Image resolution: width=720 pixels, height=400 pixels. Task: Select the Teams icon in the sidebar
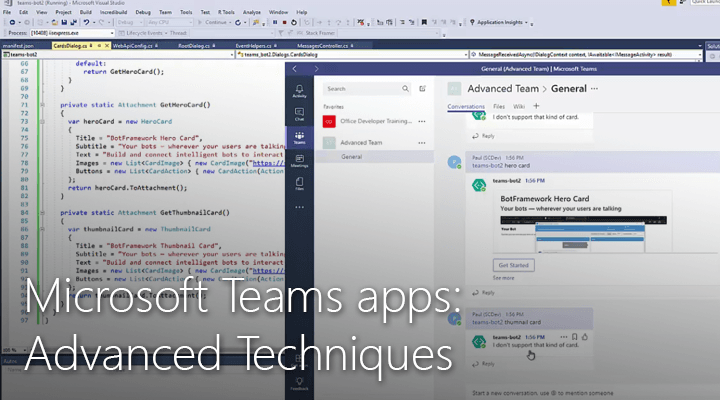point(299,138)
